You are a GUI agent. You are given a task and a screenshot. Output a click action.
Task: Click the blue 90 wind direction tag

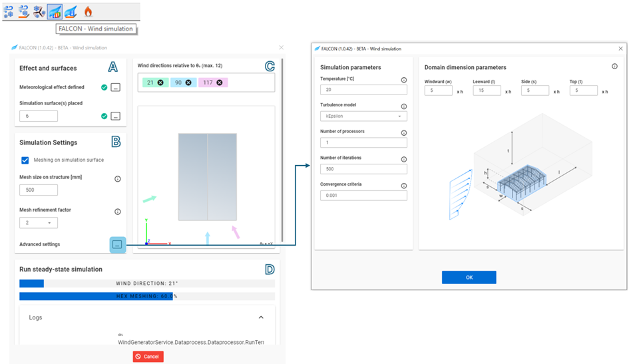(183, 83)
